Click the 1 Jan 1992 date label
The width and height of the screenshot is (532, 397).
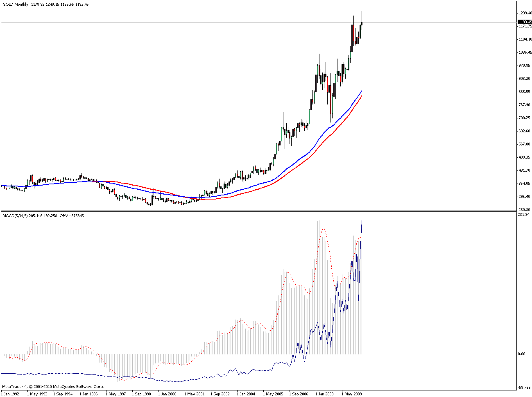click(x=10, y=394)
